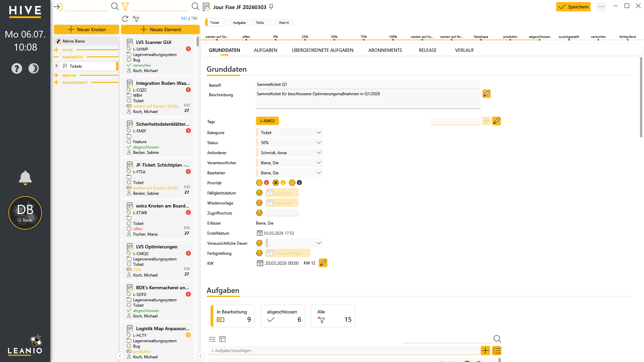The image size is (644, 362).
Task: Click the KW edit pencil icon
Action: (323, 263)
